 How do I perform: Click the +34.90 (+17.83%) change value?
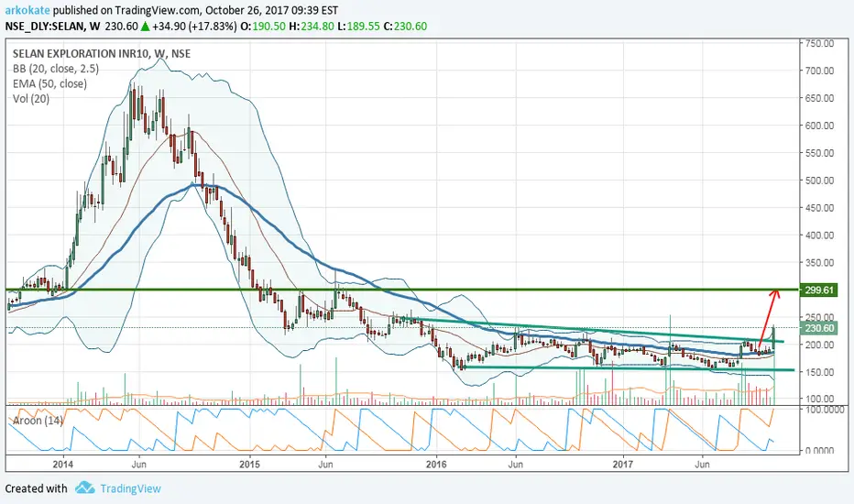click(x=194, y=26)
